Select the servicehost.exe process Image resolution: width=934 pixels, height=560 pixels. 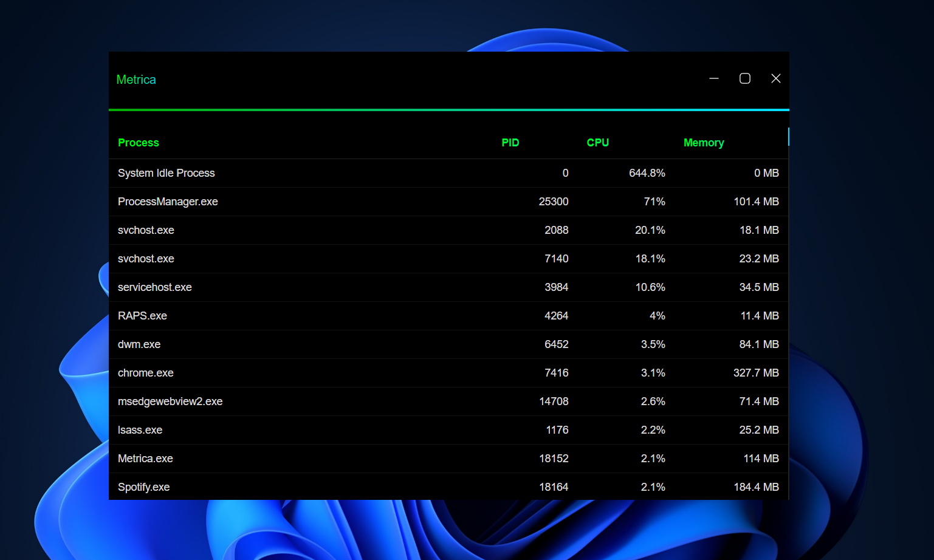click(x=365, y=287)
